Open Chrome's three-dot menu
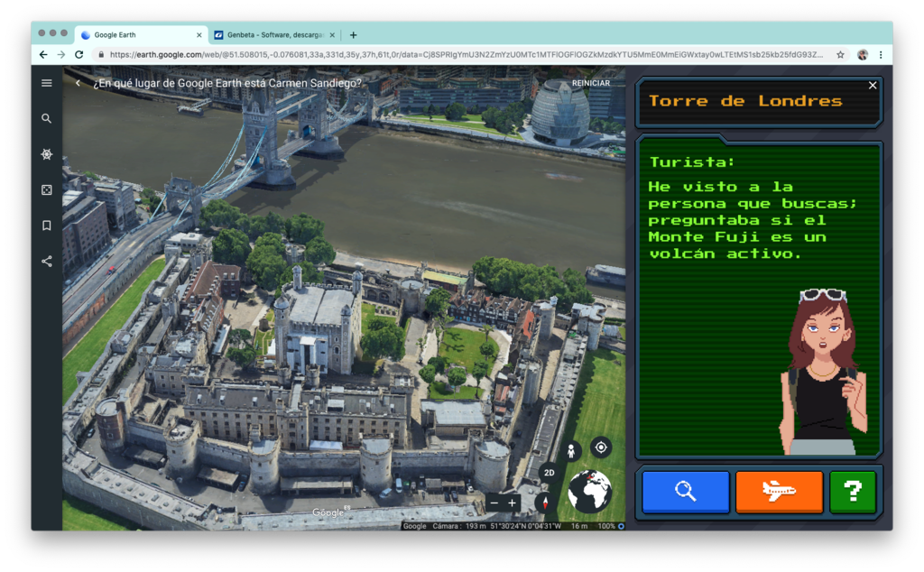Screen dimensions: 924x572 click(x=882, y=54)
